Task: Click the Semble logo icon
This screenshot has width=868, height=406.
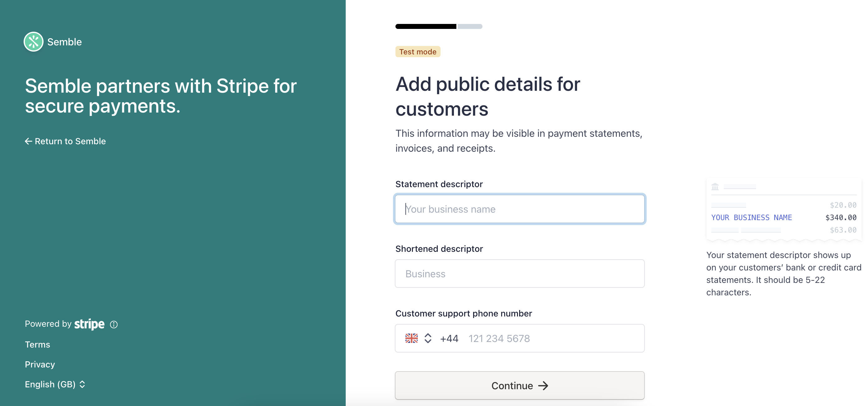Action: pyautogui.click(x=33, y=42)
